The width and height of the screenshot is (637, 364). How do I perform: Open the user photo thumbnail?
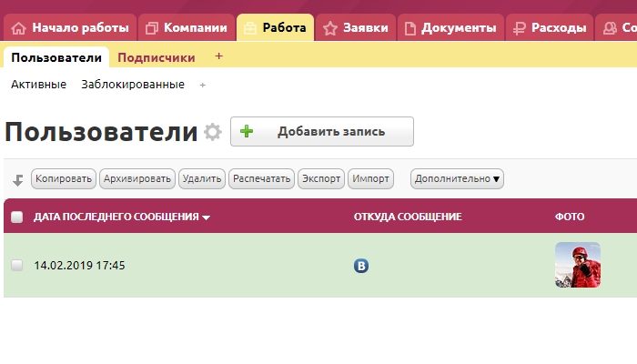click(x=578, y=265)
